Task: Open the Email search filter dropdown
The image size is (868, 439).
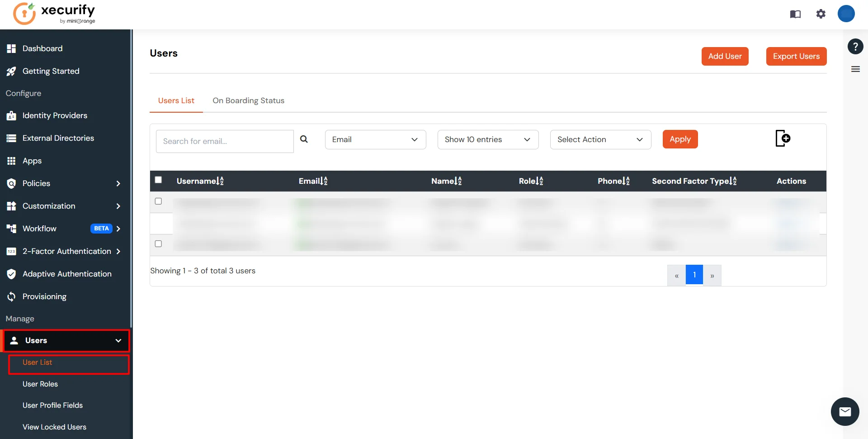Action: point(375,139)
